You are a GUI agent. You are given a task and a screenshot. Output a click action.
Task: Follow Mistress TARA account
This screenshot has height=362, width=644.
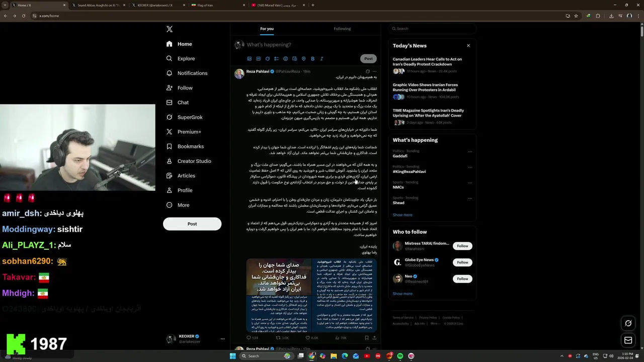(462, 246)
